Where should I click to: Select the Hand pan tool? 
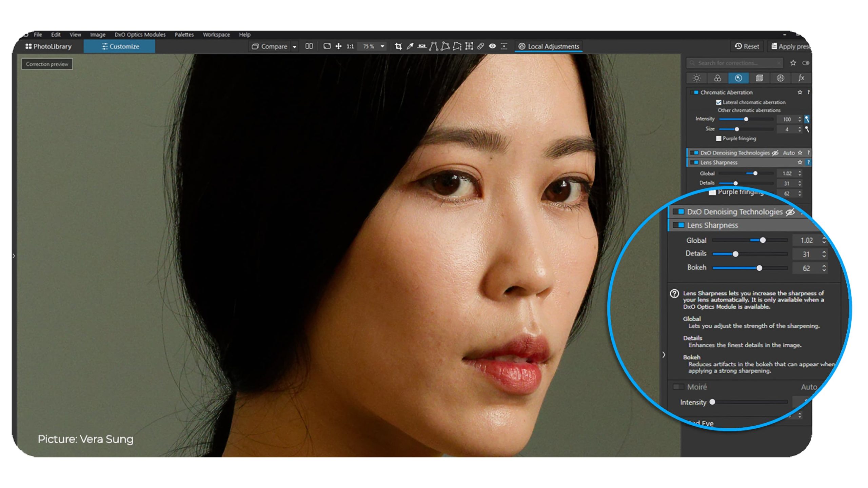[x=339, y=46]
